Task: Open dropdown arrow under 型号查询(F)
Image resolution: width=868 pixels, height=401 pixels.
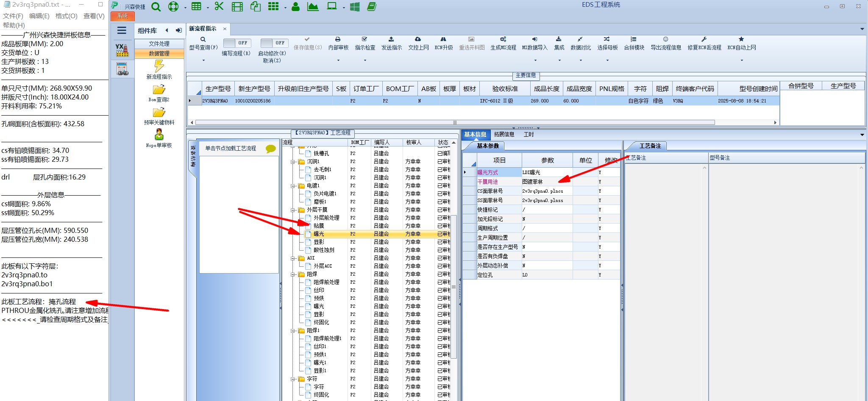Action: (203, 61)
